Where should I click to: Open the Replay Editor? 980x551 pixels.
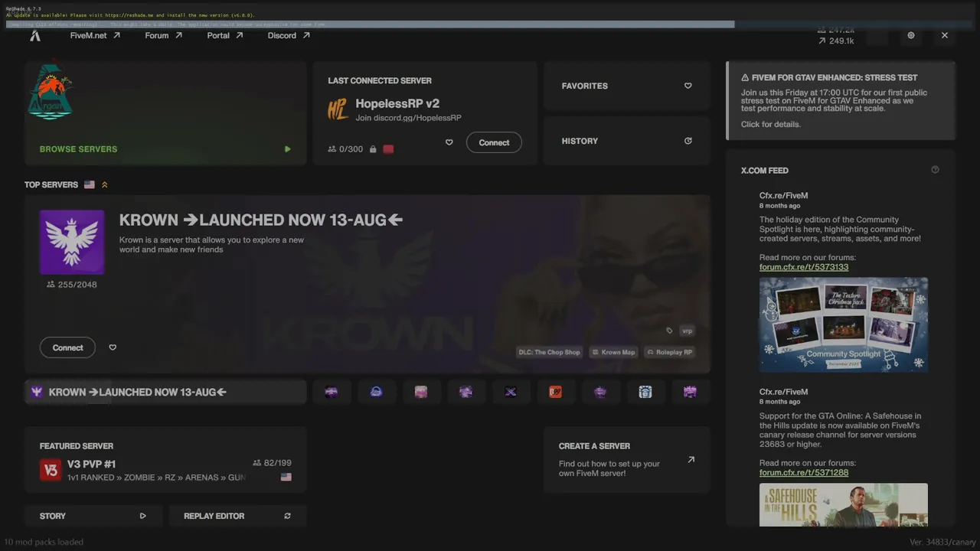pyautogui.click(x=237, y=516)
